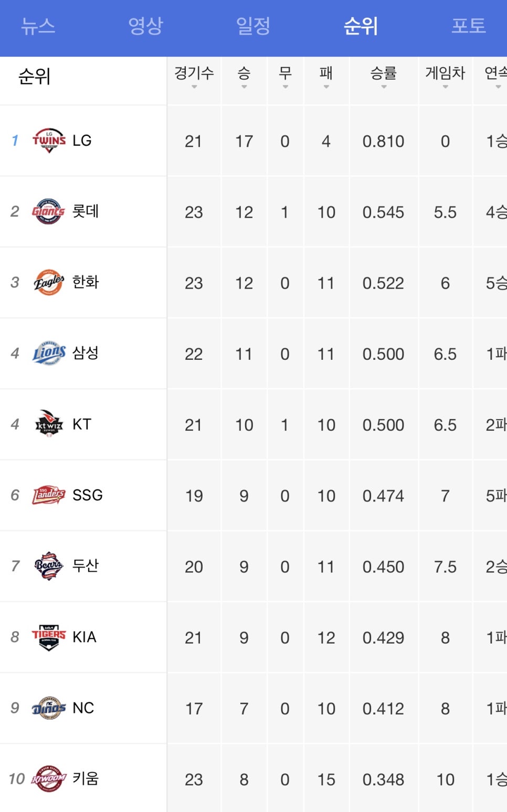Select the SSG Landers logo
507x812 pixels.
(49, 495)
